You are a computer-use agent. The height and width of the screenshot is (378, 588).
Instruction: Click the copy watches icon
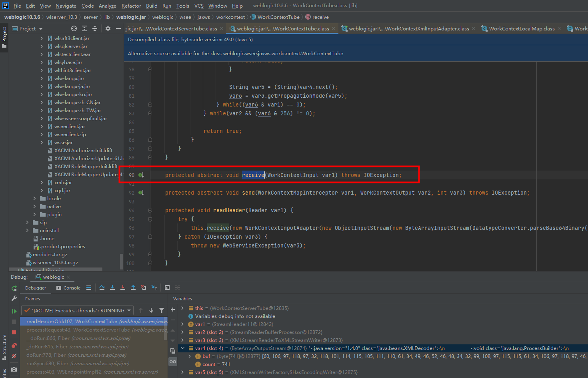click(x=173, y=351)
